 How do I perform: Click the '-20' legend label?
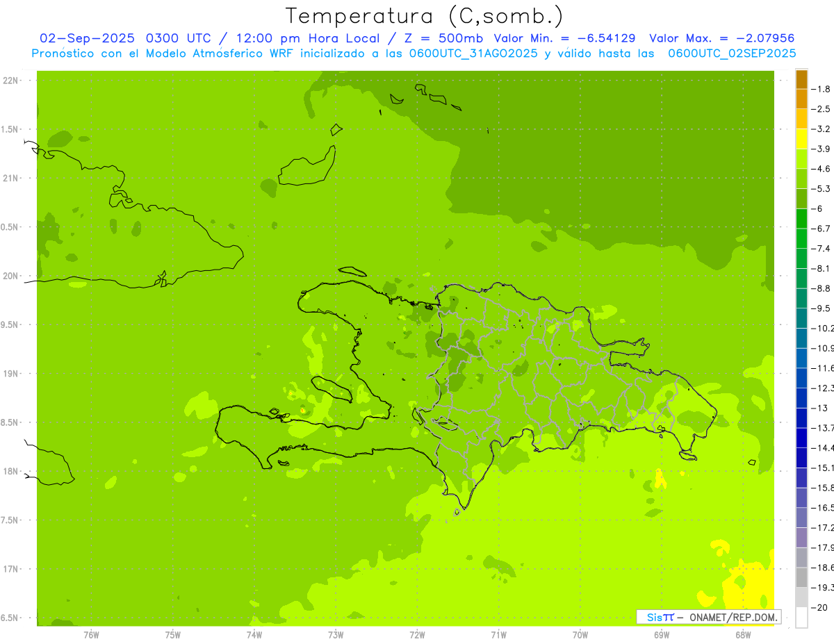tap(819, 607)
